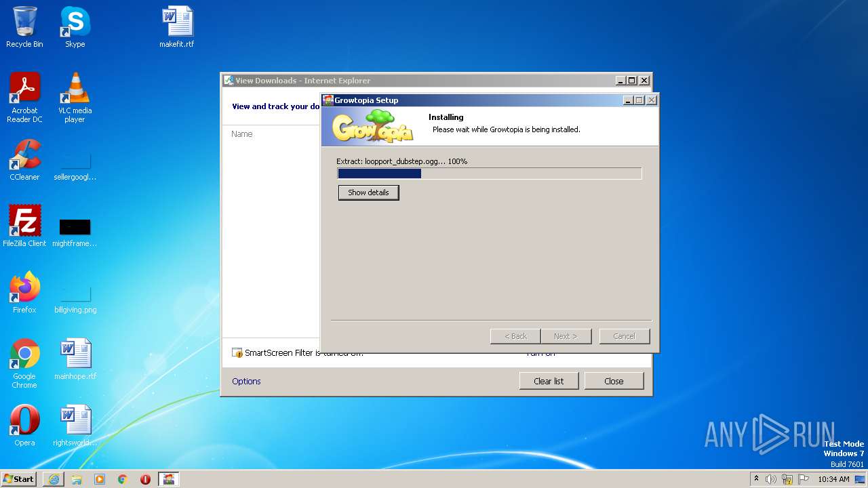The width and height of the screenshot is (868, 488).
Task: Click the taskbar clock 10:34 AM
Action: [833, 479]
